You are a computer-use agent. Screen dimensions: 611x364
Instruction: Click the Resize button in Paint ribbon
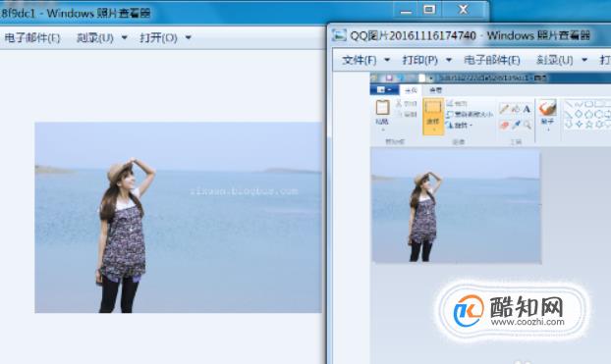tap(470, 115)
